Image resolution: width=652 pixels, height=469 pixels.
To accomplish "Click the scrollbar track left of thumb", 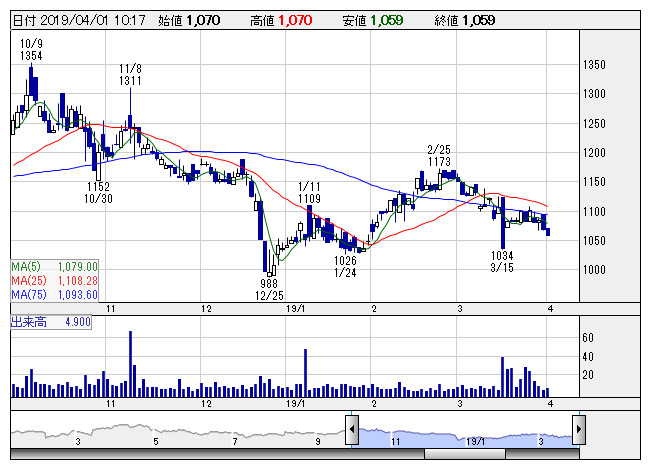I will (217, 454).
